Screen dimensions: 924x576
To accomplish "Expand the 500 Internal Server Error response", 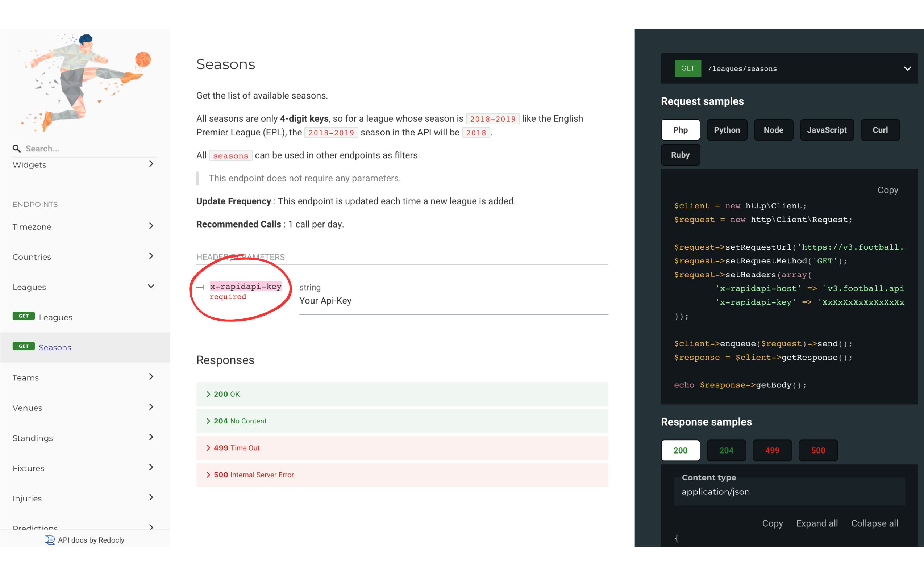I will (402, 475).
